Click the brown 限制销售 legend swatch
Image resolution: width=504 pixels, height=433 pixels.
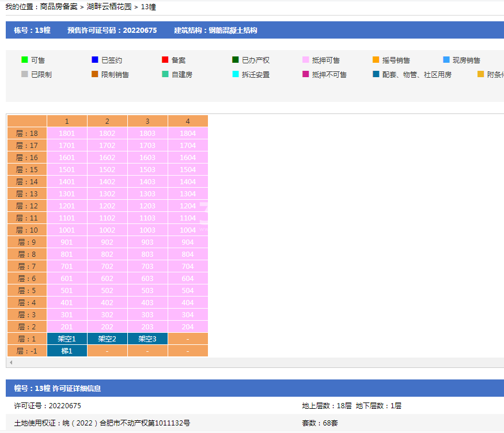click(95, 74)
